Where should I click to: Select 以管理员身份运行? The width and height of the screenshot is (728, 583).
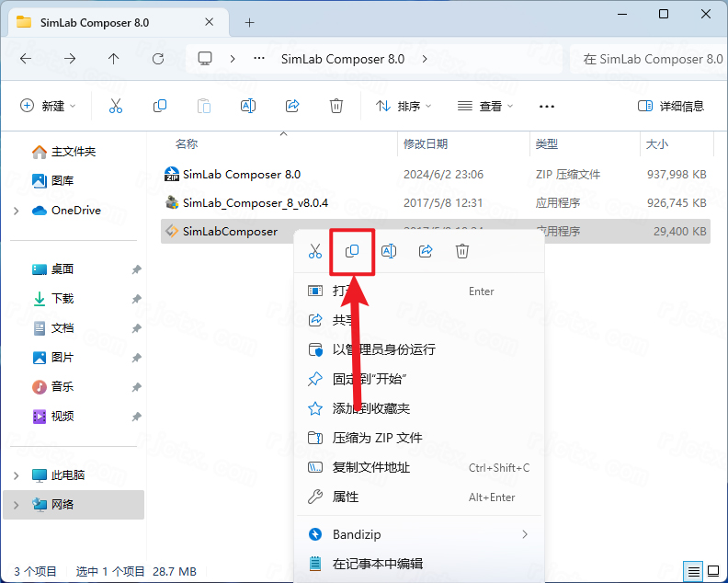(419, 349)
